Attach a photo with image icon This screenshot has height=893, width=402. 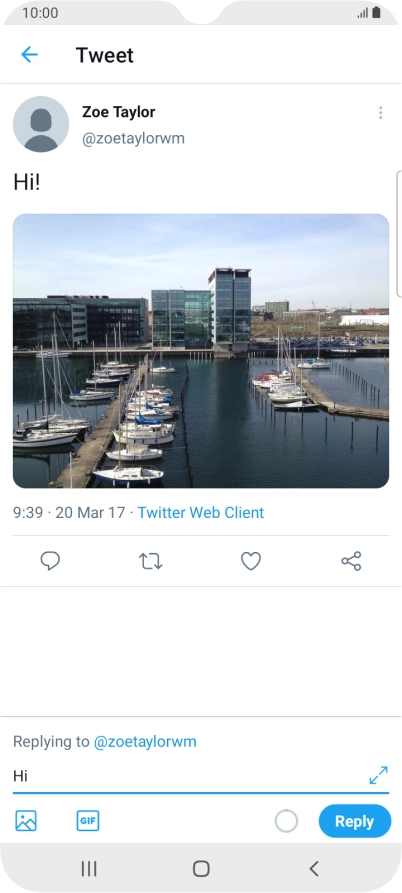[x=26, y=821]
